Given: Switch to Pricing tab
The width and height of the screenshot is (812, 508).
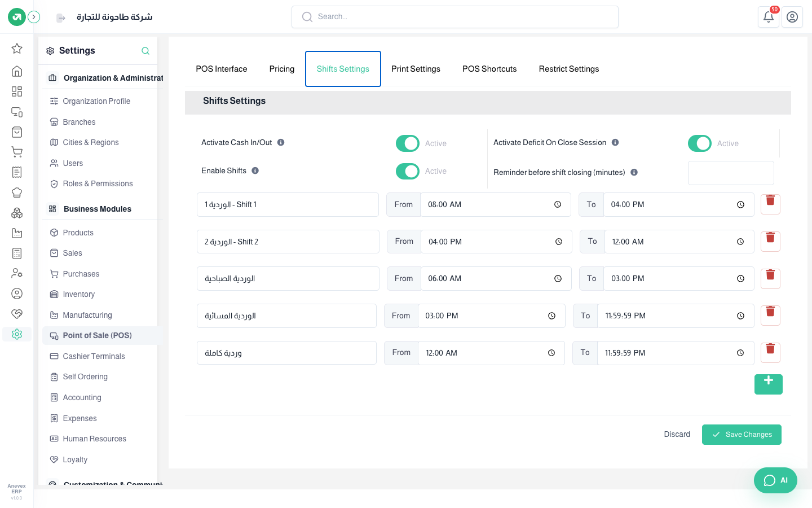Looking at the screenshot, I should click(x=282, y=69).
